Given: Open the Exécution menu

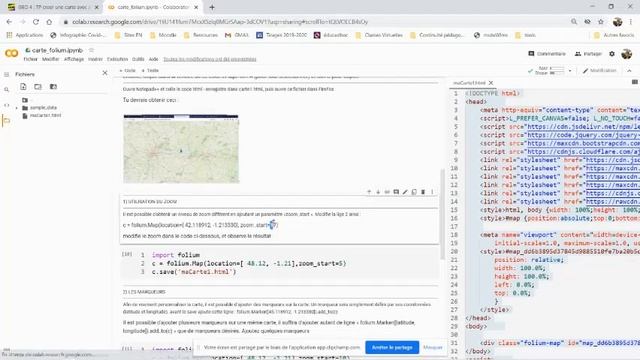Looking at the screenshot, I should pos(118,59).
